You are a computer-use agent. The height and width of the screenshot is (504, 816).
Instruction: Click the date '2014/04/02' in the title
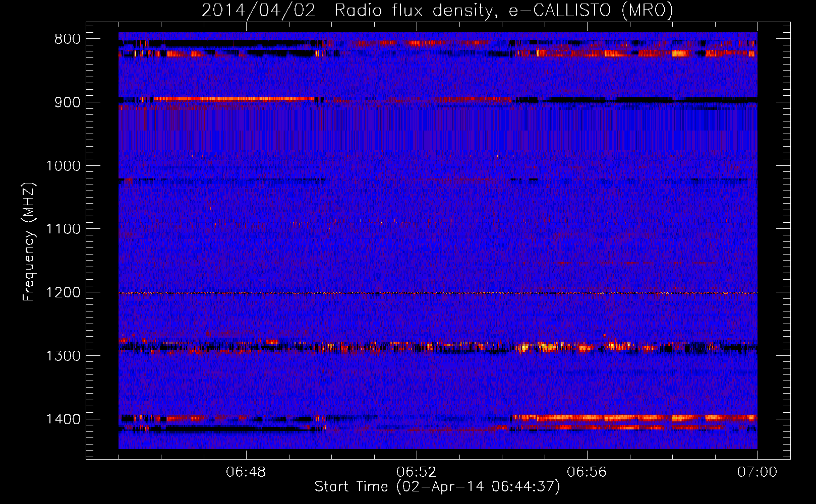coord(258,10)
